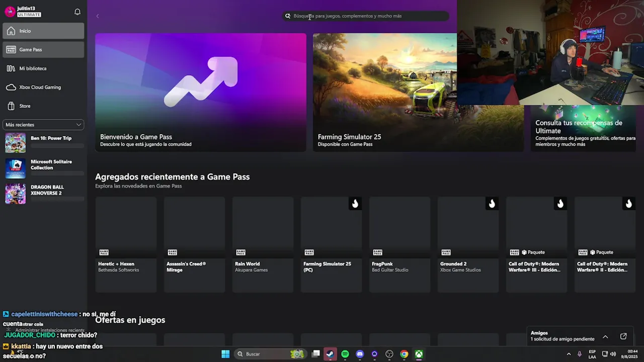The width and height of the screenshot is (644, 362).
Task: Open Mi biblioteca
Action: click(x=44, y=68)
